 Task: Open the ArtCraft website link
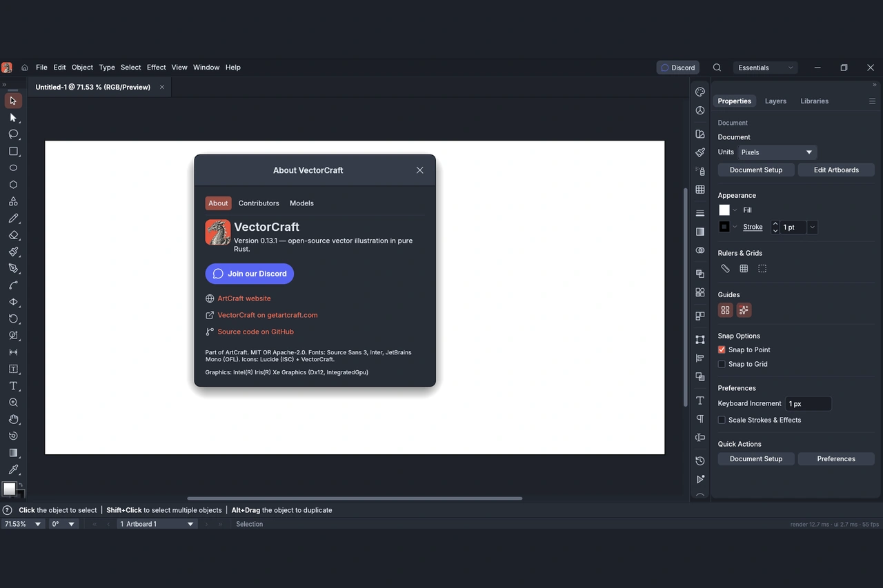tap(244, 298)
